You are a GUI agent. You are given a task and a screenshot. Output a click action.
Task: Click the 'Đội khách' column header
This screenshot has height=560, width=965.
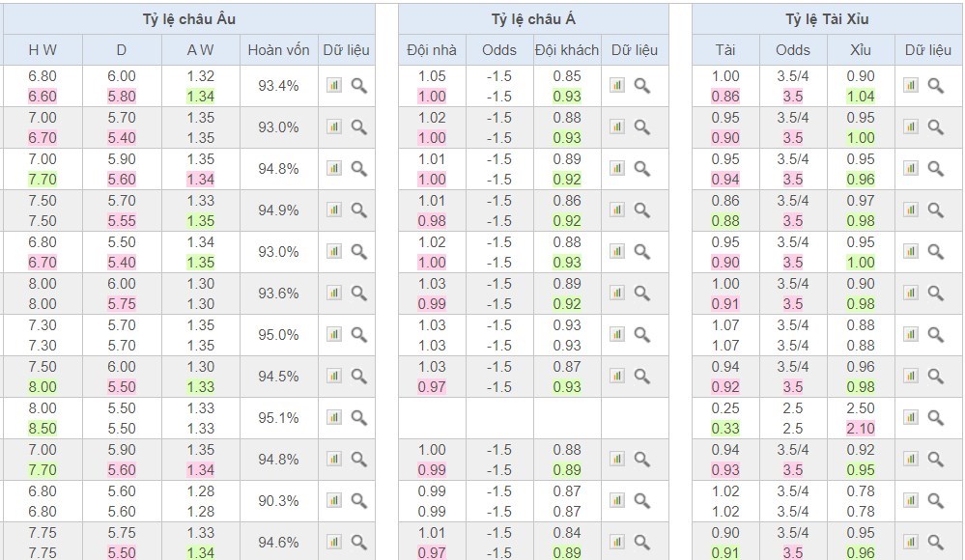pos(566,50)
